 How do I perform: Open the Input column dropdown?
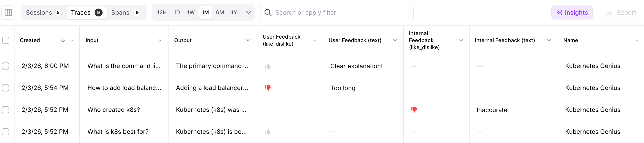click(x=160, y=40)
